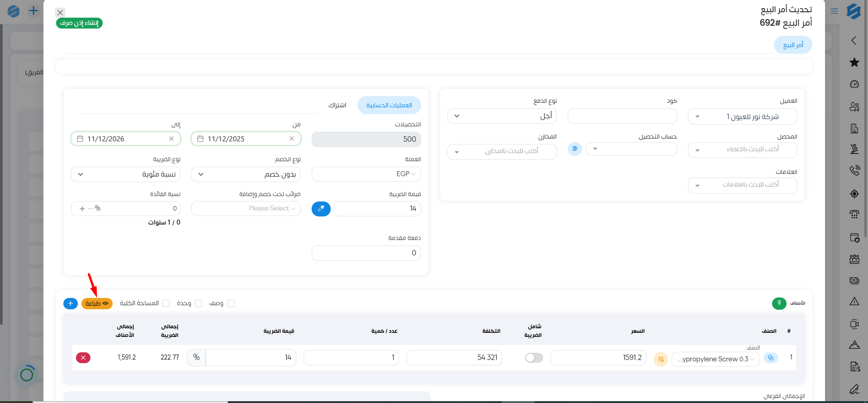Open the EGP currency dropdown

(x=366, y=174)
